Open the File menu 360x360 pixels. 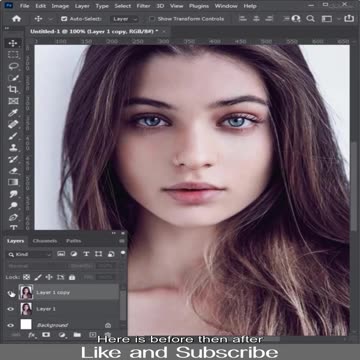tap(24, 6)
